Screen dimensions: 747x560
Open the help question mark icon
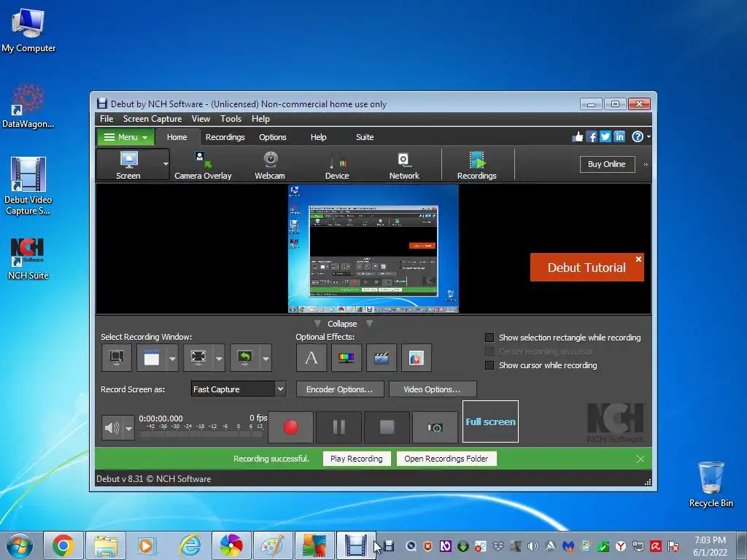tap(637, 137)
